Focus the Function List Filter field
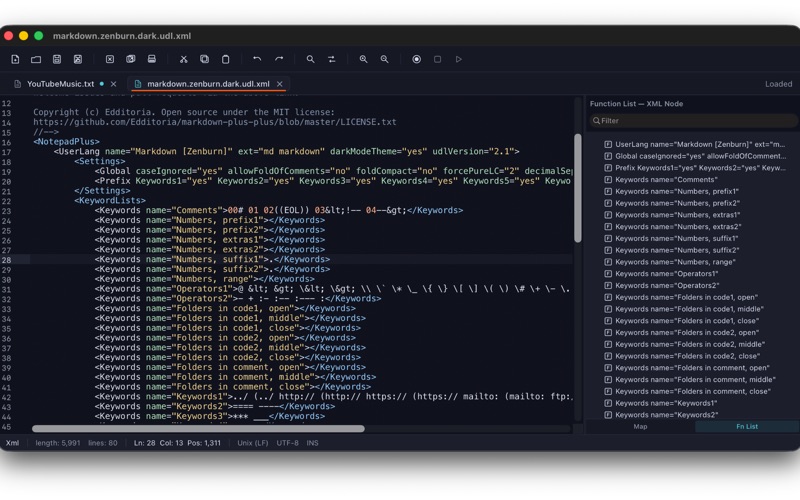This screenshot has width=800, height=500. click(694, 121)
